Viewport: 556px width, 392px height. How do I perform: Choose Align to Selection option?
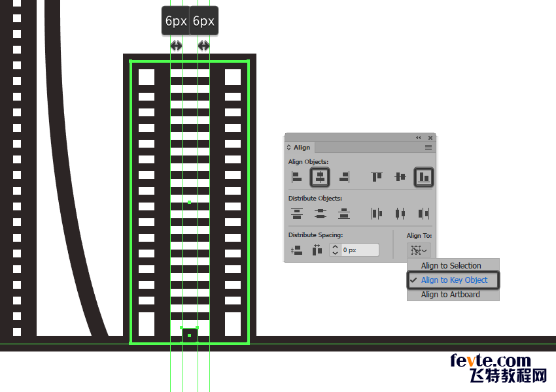pyautogui.click(x=451, y=266)
